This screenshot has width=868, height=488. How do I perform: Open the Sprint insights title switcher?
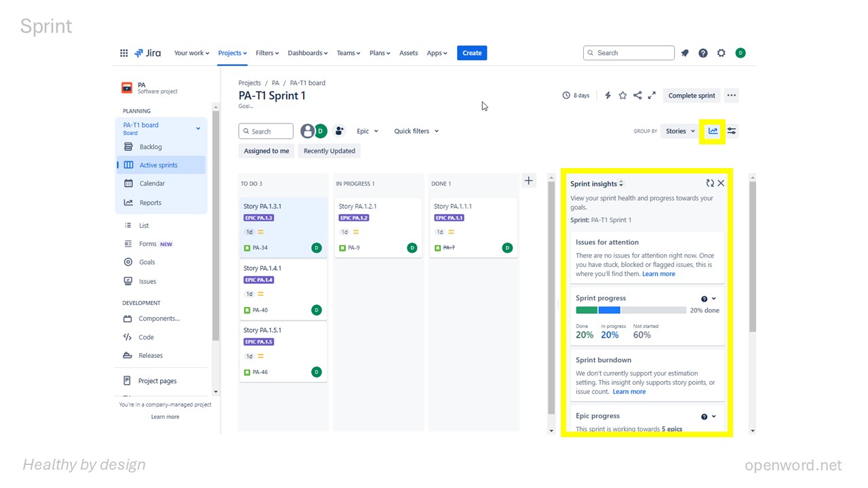point(597,184)
